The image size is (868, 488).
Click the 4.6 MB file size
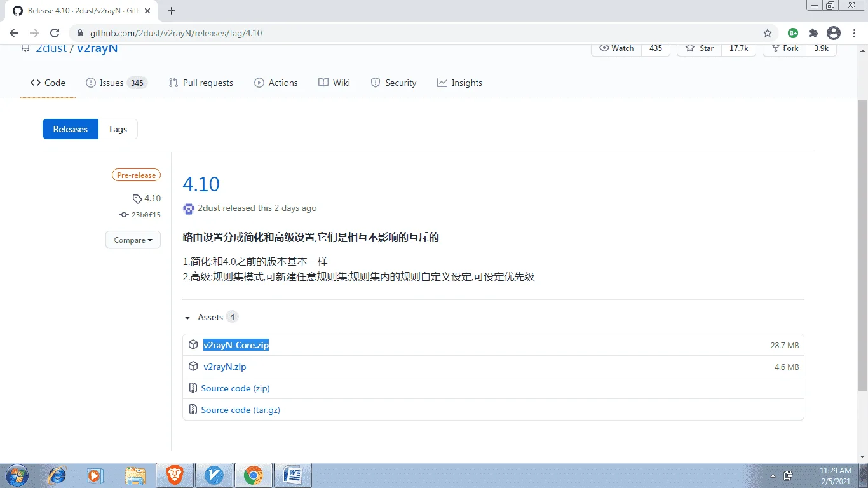pyautogui.click(x=787, y=367)
